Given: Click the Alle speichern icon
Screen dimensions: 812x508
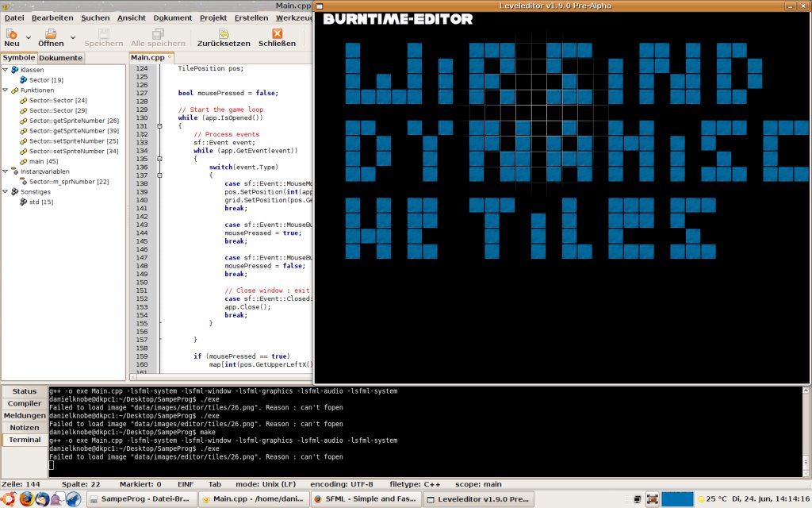Looking at the screenshot, I should pos(158,34).
